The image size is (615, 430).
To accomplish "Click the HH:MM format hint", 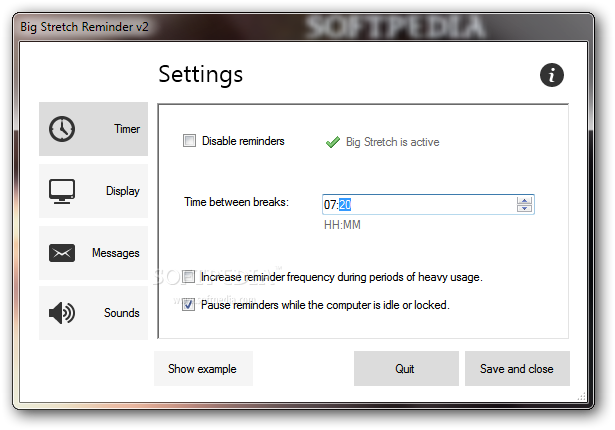I will tap(342, 225).
